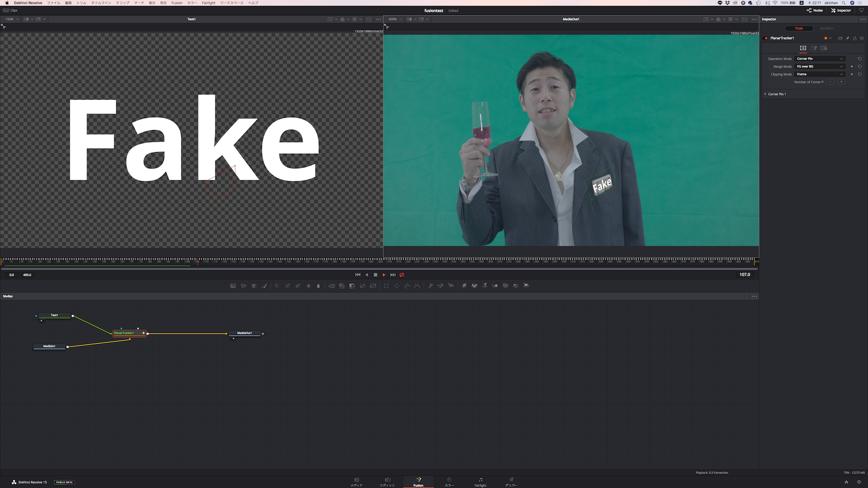
Task: Select the Text tool in the toolbar
Action: pyautogui.click(x=254, y=286)
